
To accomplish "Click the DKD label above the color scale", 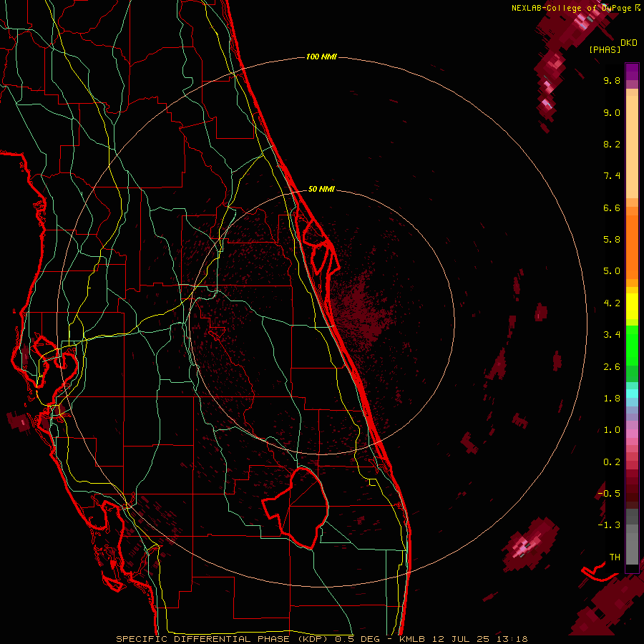I will (x=629, y=43).
